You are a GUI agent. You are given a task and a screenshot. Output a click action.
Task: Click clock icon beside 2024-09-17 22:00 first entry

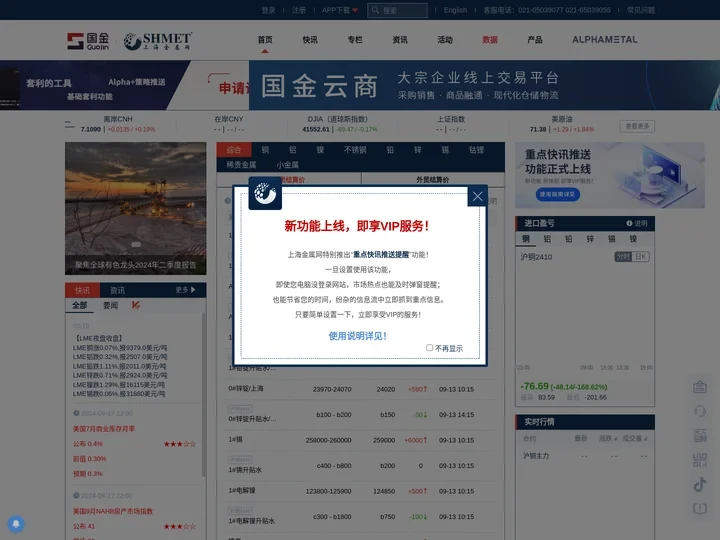pos(76,413)
